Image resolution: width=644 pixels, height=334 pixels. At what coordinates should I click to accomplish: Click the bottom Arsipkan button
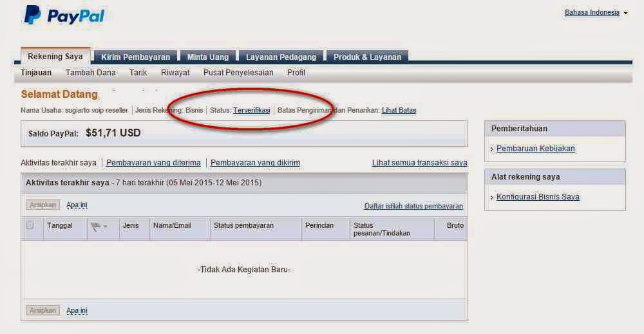click(43, 310)
